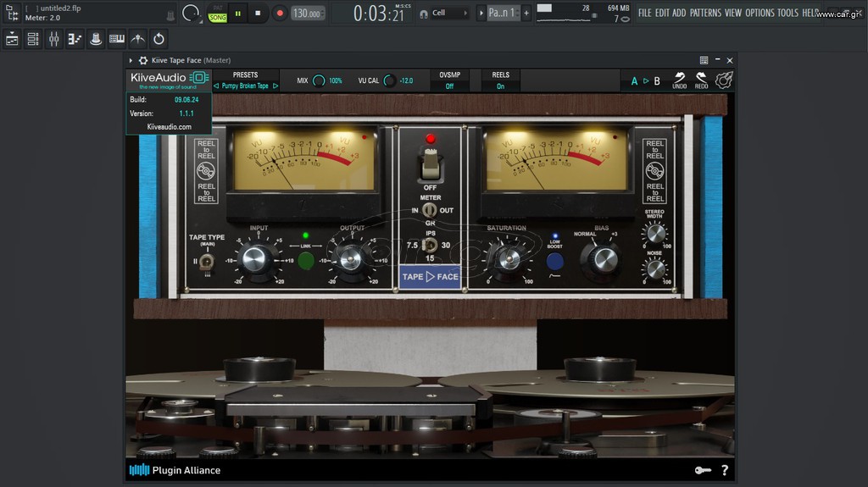
Task: Copy state A to B arrow
Action: tap(645, 80)
